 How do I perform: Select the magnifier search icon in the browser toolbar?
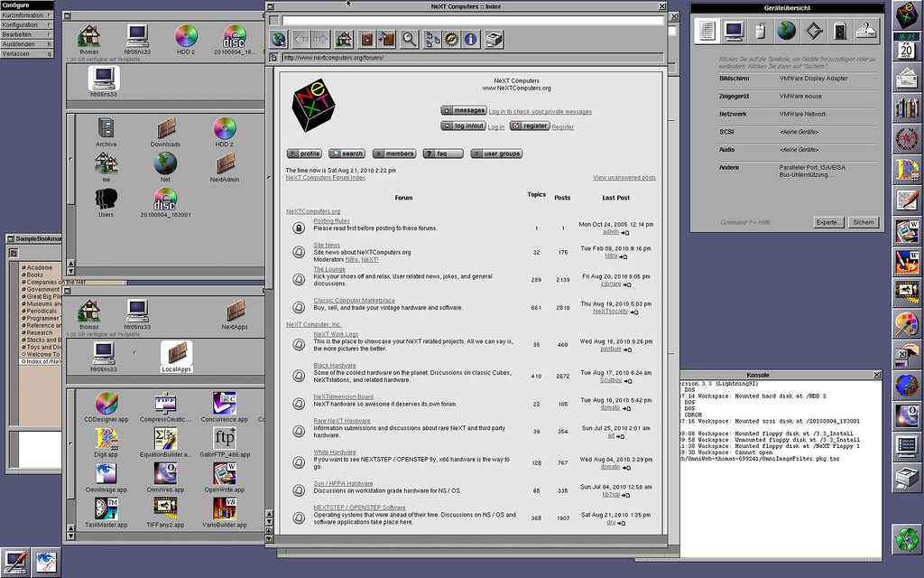coord(409,39)
